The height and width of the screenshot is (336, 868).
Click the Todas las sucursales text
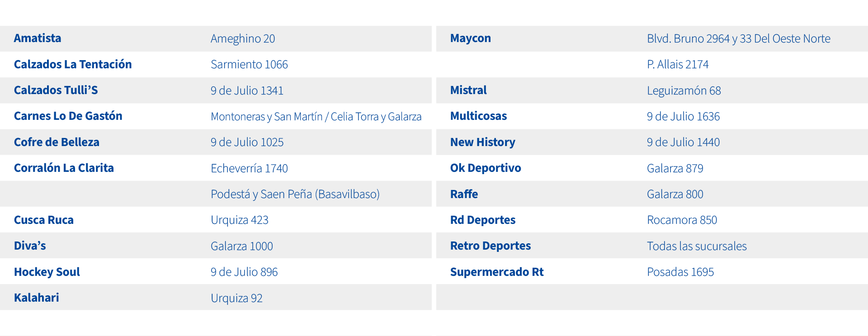point(696,246)
